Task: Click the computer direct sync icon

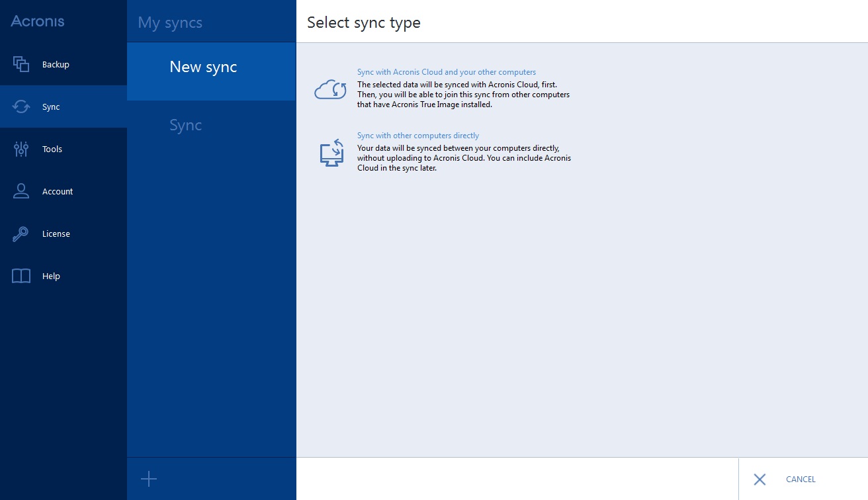Action: (331, 153)
